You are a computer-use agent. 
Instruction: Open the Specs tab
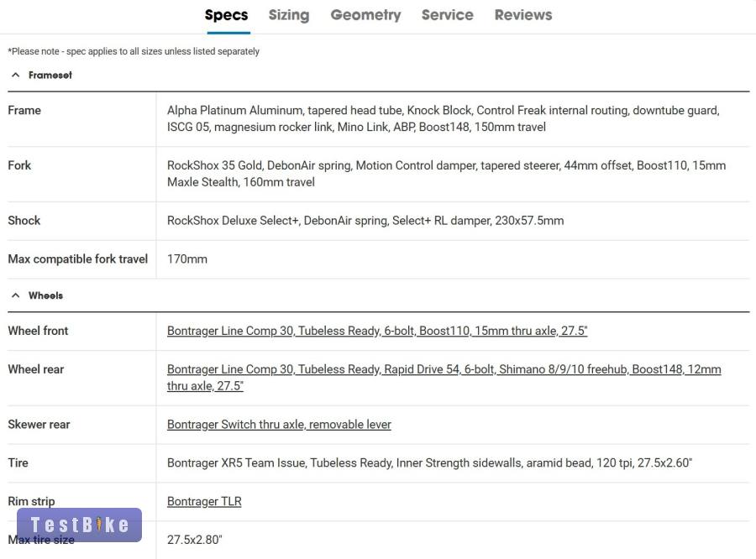[x=226, y=15]
